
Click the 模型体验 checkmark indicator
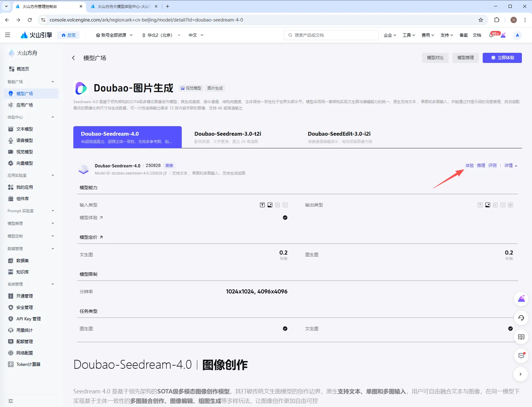[x=285, y=218]
